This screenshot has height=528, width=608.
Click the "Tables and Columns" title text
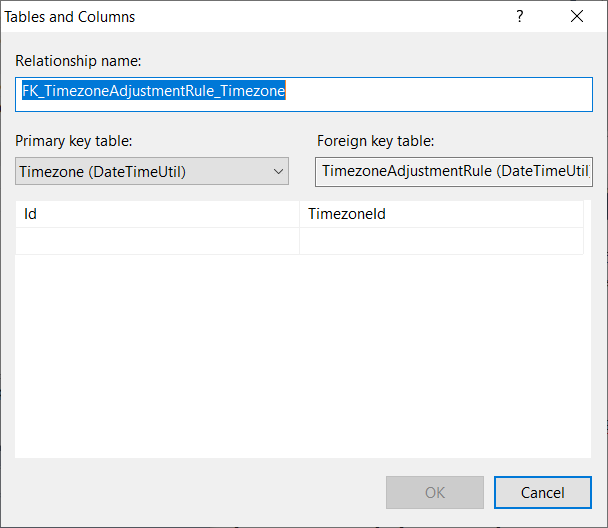pyautogui.click(x=70, y=16)
